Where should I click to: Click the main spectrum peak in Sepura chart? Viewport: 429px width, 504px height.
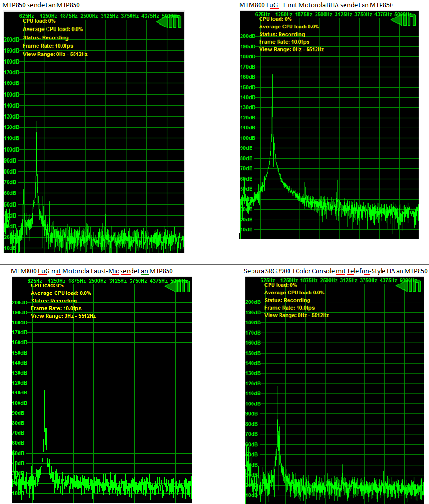(x=278, y=387)
